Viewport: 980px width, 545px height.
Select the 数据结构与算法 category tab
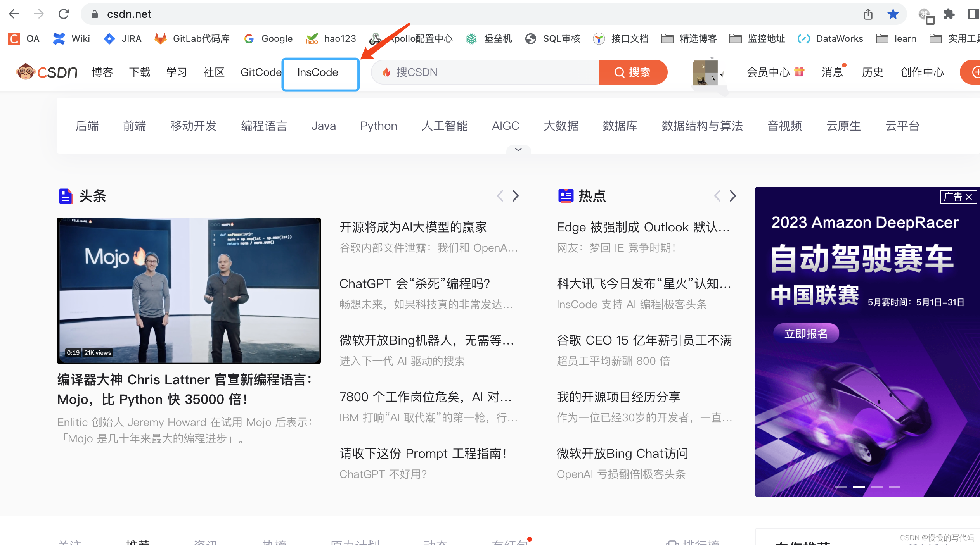point(702,126)
